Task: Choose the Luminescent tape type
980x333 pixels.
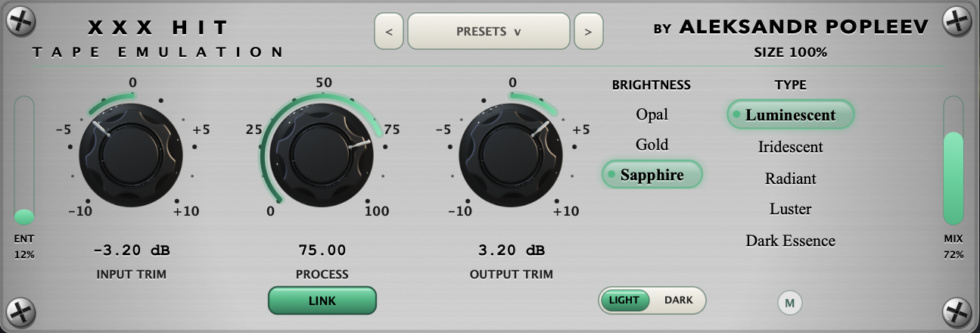Action: click(x=791, y=115)
